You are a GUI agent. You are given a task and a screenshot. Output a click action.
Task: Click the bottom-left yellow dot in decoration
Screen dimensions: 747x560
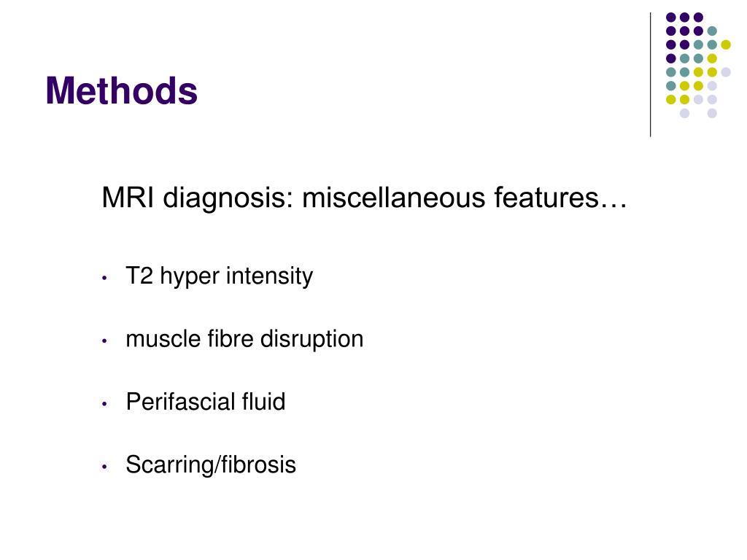coord(671,99)
